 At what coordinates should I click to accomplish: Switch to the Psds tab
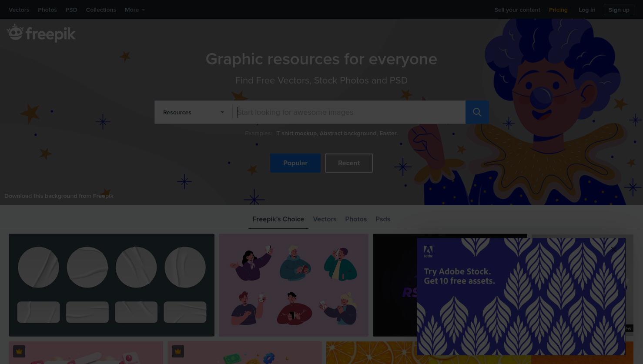pos(383,219)
